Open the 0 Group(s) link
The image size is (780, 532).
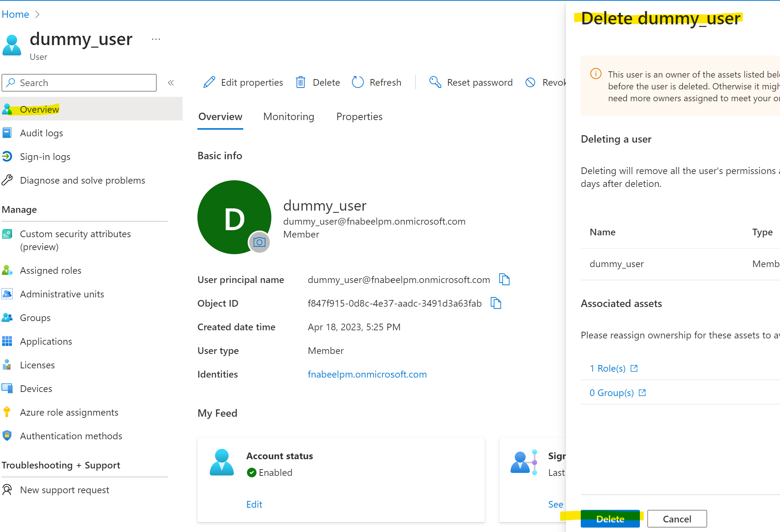(612, 393)
